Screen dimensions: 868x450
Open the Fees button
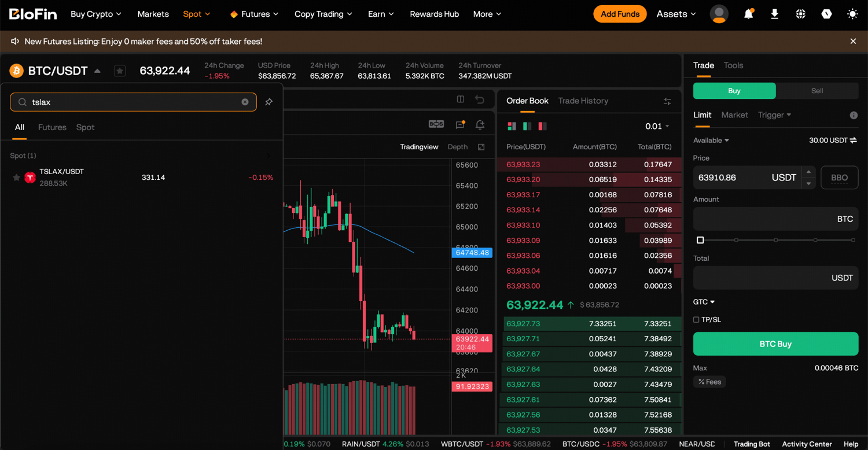[x=709, y=382]
